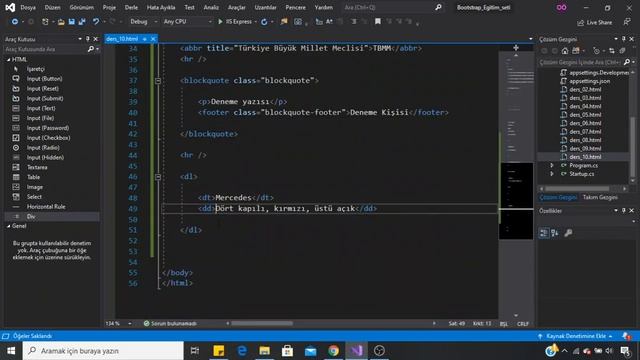This screenshot has height=360, width=640.
Task: Click the Araç Kutusu search magnifier icon
Action: (91, 49)
